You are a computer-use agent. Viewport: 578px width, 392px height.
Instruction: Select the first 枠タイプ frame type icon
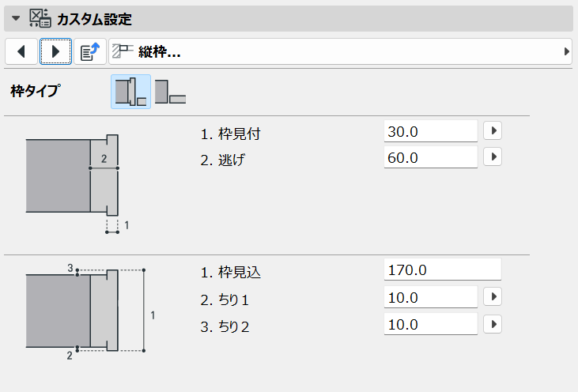pyautogui.click(x=131, y=92)
